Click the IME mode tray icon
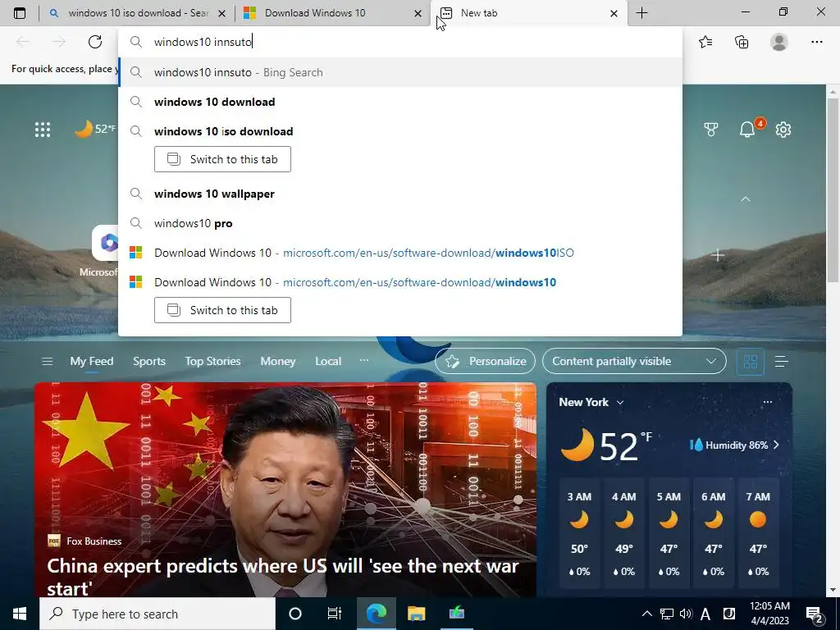840x630 pixels. 729,614
